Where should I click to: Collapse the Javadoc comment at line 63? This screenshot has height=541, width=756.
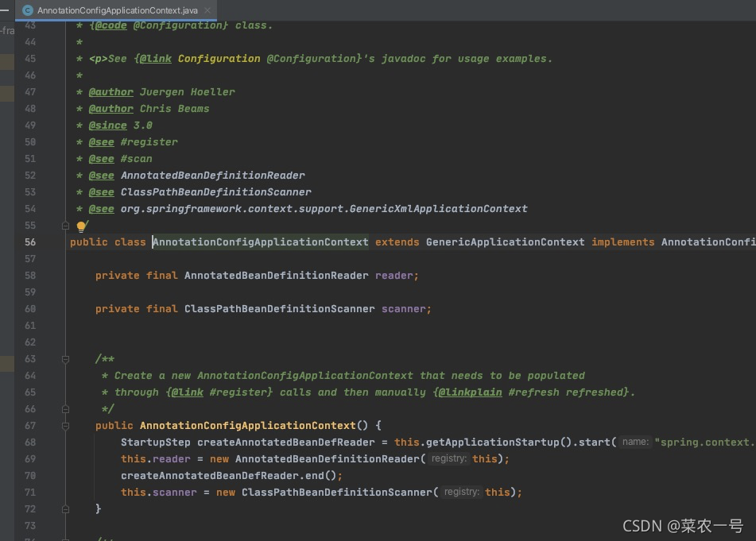pos(65,359)
